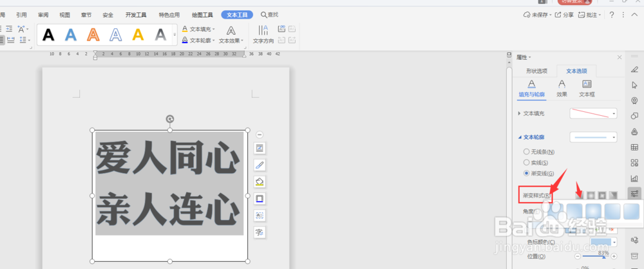Close the 属性 properties panel

(x=620, y=57)
